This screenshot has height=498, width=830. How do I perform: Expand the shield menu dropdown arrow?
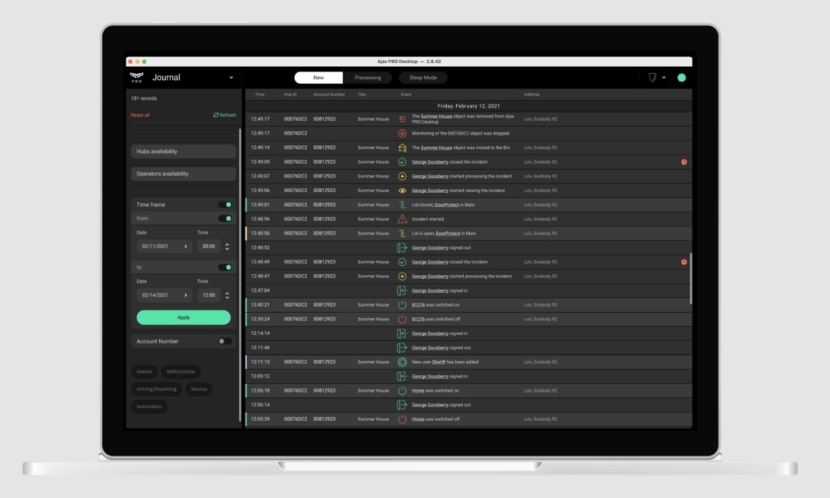664,78
